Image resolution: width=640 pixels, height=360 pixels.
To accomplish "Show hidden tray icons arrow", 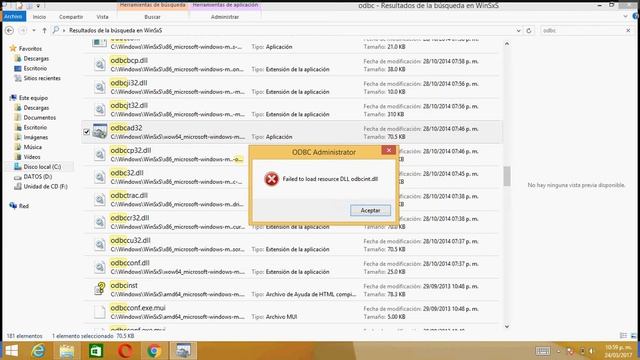I will [559, 351].
